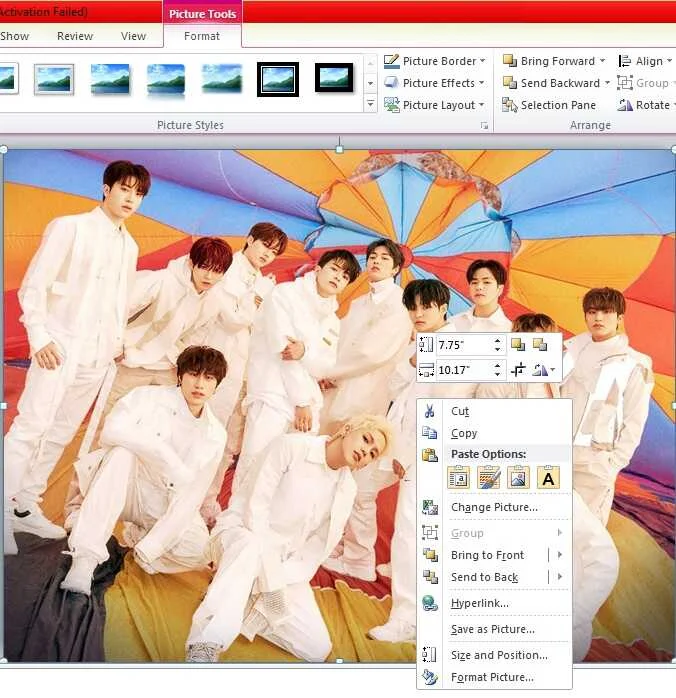
Task: Click the Picture Layout icon
Action: [392, 105]
